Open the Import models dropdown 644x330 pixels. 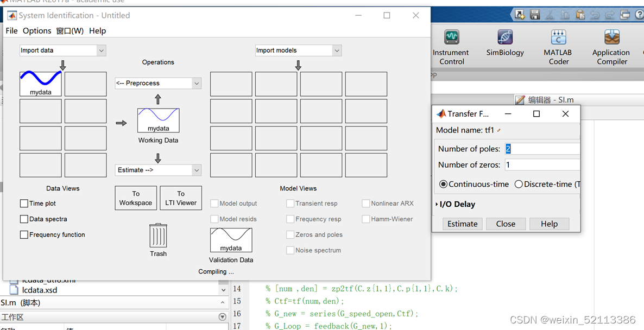click(298, 50)
